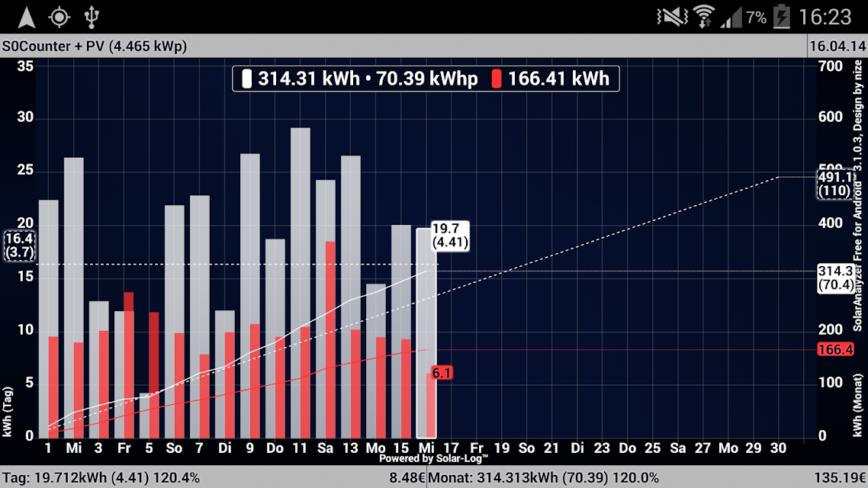Tap the battery charging icon
Image resolution: width=868 pixels, height=488 pixels.
[782, 17]
